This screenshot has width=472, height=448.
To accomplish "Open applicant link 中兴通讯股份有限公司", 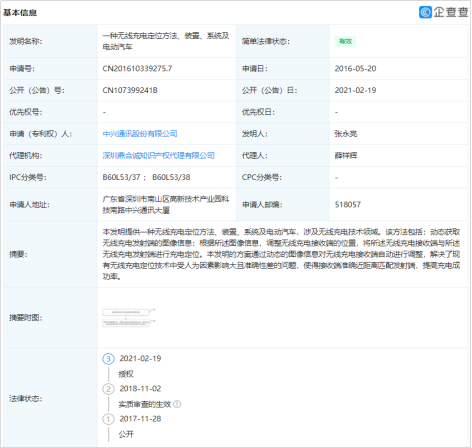I will pos(140,134).
